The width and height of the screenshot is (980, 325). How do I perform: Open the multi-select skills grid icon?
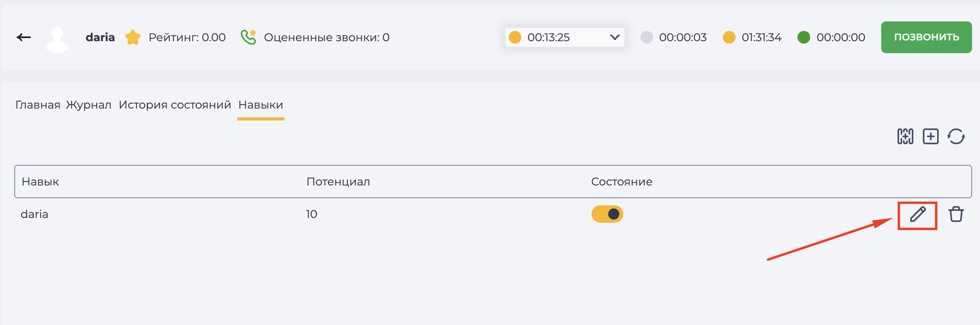pyautogui.click(x=905, y=136)
